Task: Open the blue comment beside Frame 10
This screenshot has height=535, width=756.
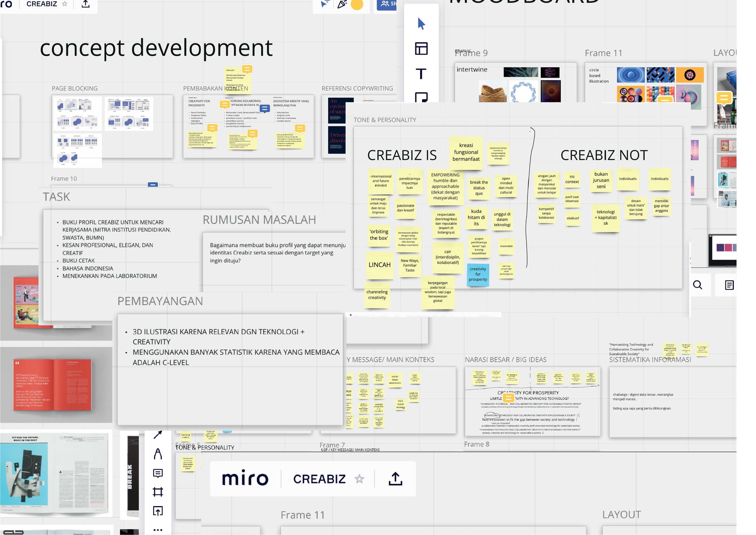Action: 153,185
